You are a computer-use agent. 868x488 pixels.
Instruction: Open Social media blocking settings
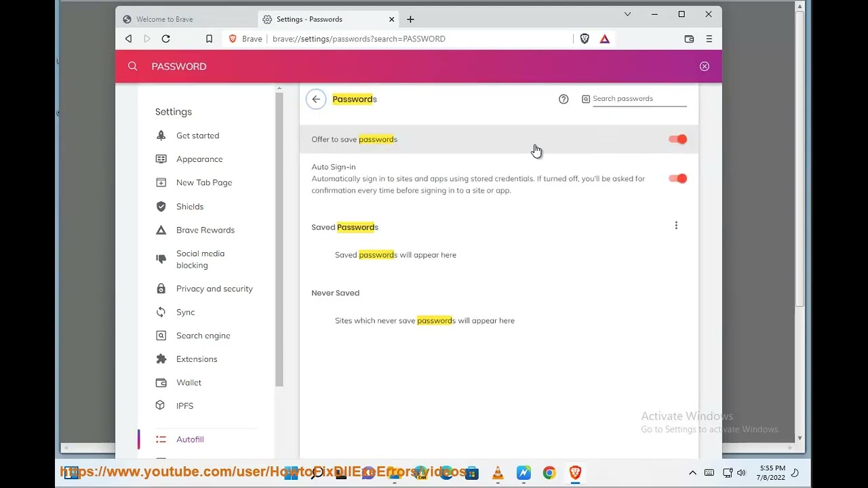point(201,260)
